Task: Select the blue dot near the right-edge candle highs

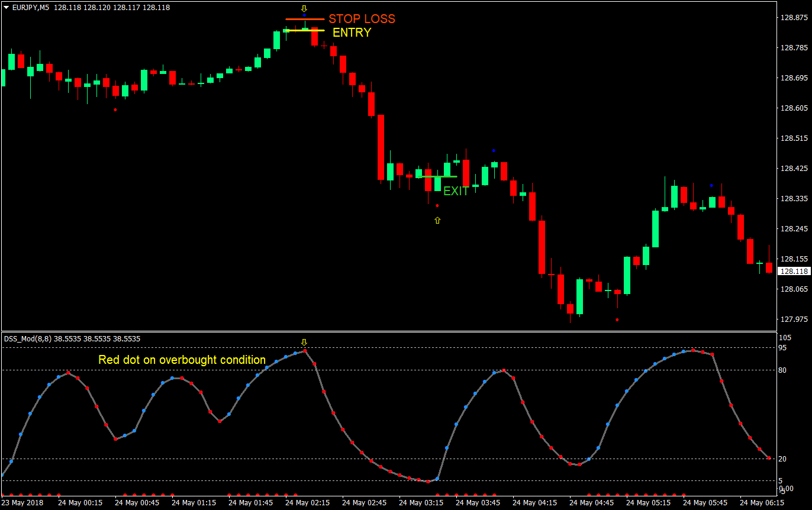Action: click(710, 184)
